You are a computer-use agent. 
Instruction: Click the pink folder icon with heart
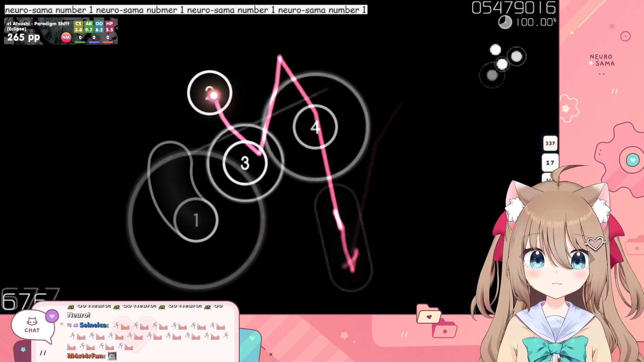[x=428, y=314]
